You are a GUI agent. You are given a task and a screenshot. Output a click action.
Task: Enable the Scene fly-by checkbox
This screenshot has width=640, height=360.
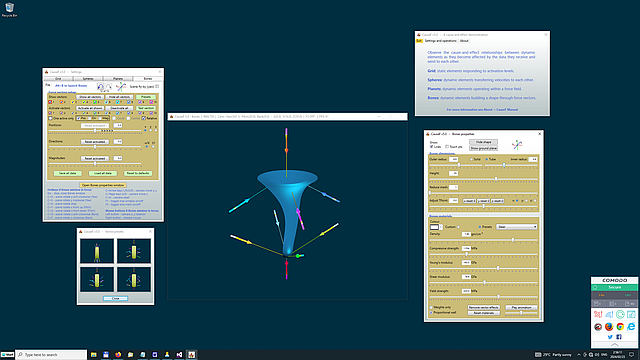(x=157, y=87)
